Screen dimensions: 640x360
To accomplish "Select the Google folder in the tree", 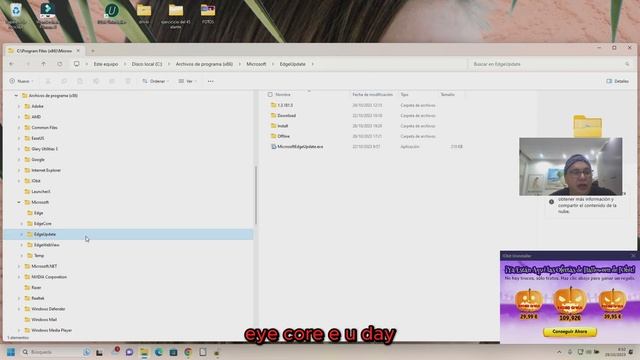I will [x=38, y=160].
